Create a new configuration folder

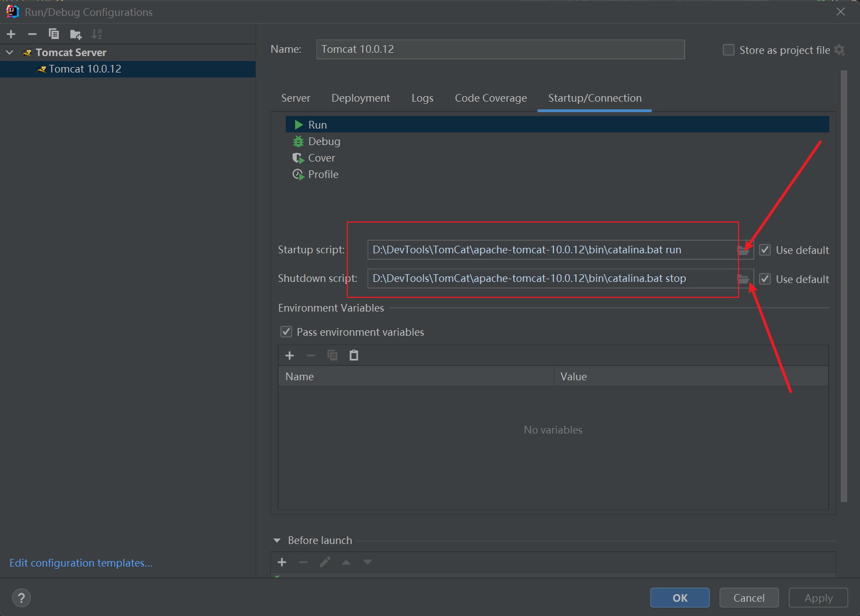pyautogui.click(x=76, y=35)
